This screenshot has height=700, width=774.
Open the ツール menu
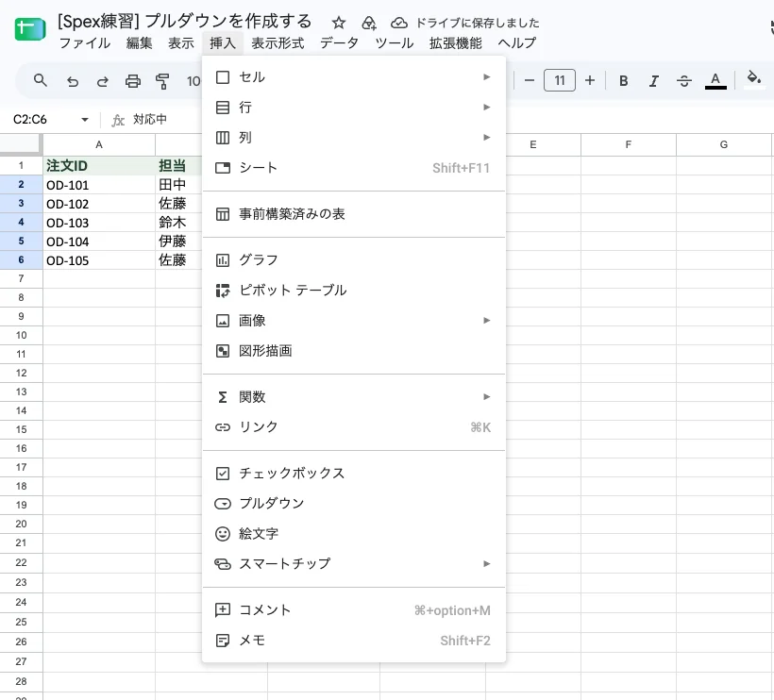pos(394,43)
